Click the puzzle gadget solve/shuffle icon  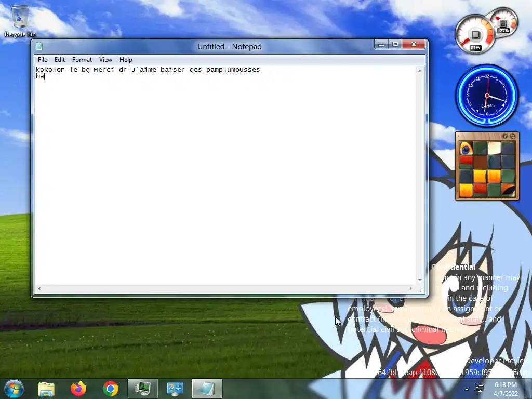pos(513,136)
